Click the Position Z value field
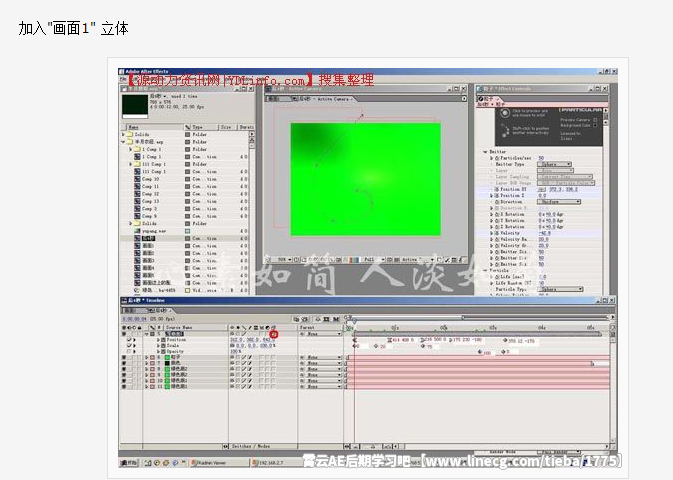The width and height of the screenshot is (673, 480). (x=542, y=196)
